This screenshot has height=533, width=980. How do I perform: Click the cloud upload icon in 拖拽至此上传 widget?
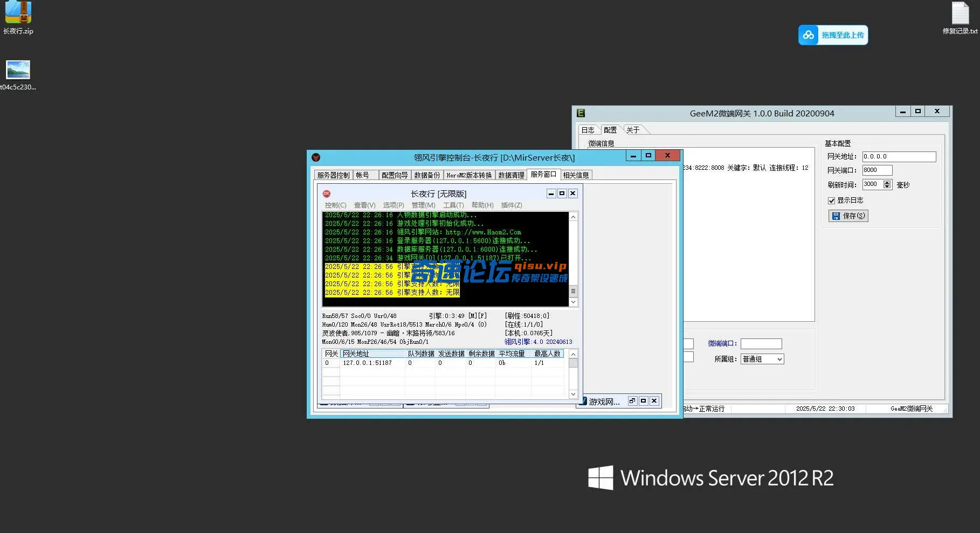click(x=809, y=35)
